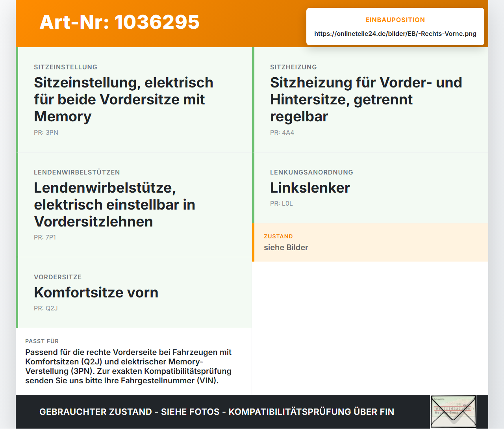Click the PR: Q2J code
Viewport: 504px width, 429px height.
point(46,308)
